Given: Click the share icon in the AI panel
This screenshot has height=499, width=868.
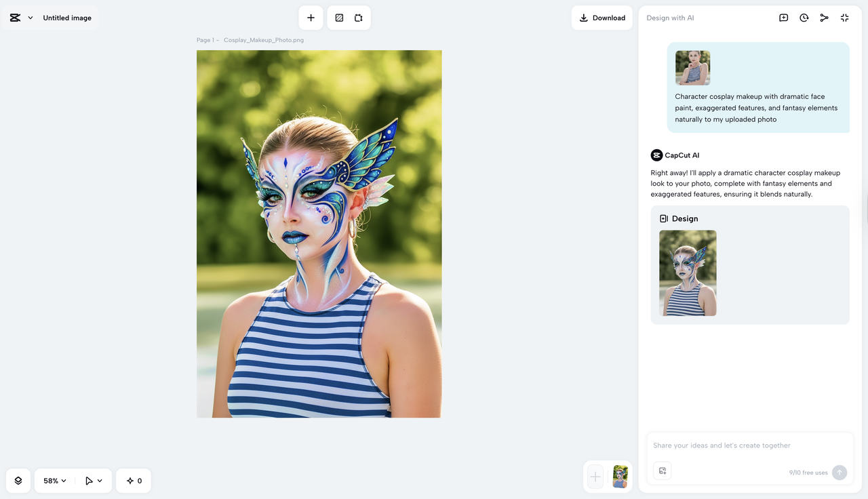Looking at the screenshot, I should 824,18.
